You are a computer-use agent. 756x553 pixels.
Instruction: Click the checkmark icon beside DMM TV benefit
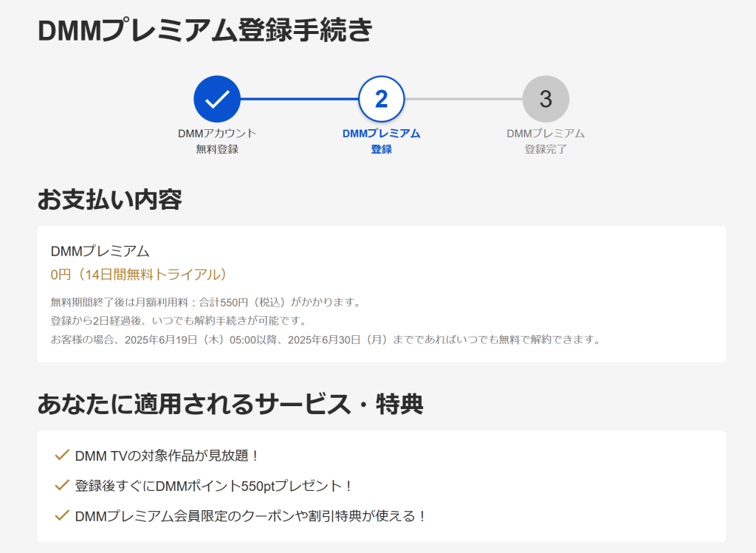62,456
